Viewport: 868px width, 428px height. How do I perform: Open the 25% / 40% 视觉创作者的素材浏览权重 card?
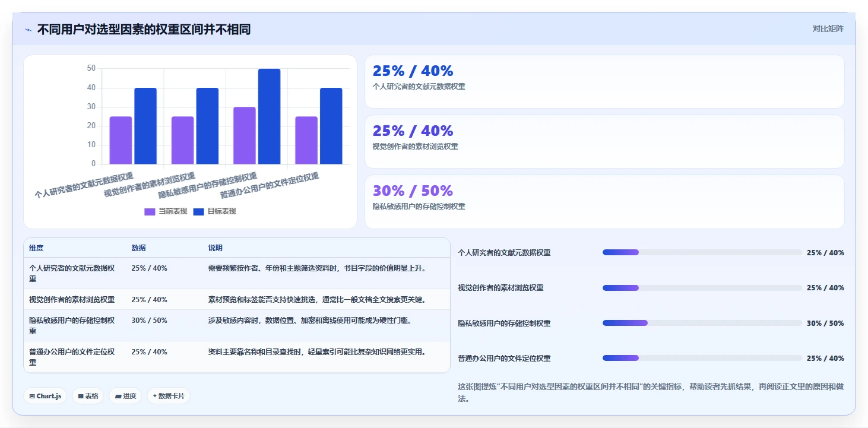[x=604, y=142]
